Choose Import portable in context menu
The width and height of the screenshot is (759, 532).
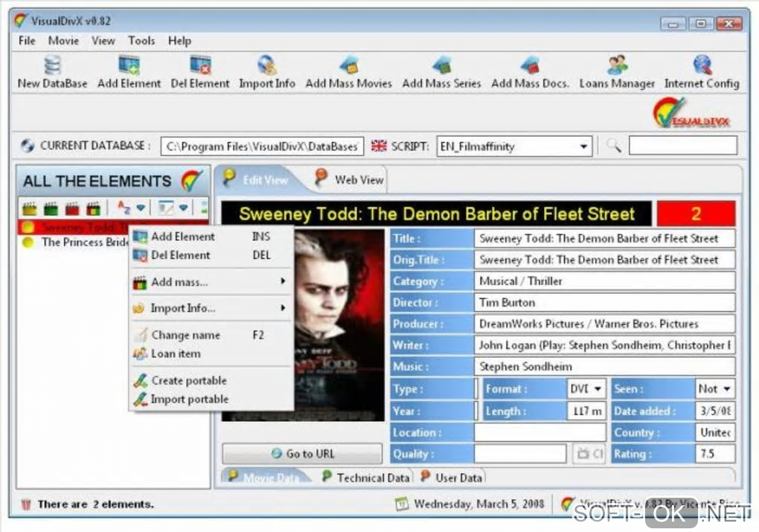click(x=212, y=399)
